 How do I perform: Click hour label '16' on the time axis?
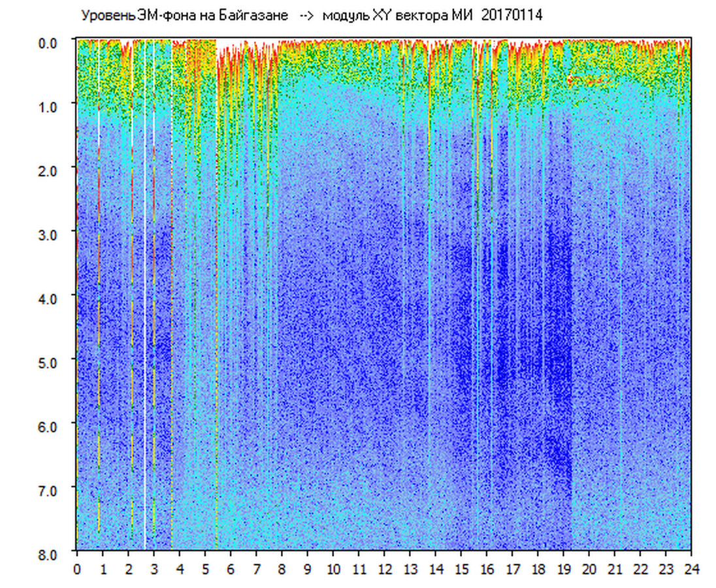[487, 568]
